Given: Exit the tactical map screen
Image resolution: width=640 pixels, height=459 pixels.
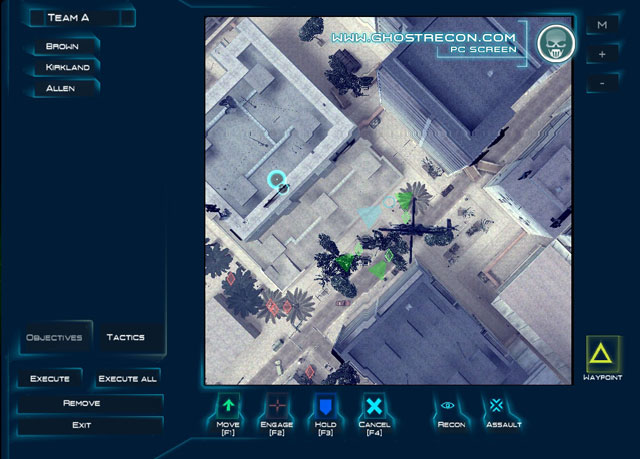Looking at the screenshot, I should [x=80, y=426].
